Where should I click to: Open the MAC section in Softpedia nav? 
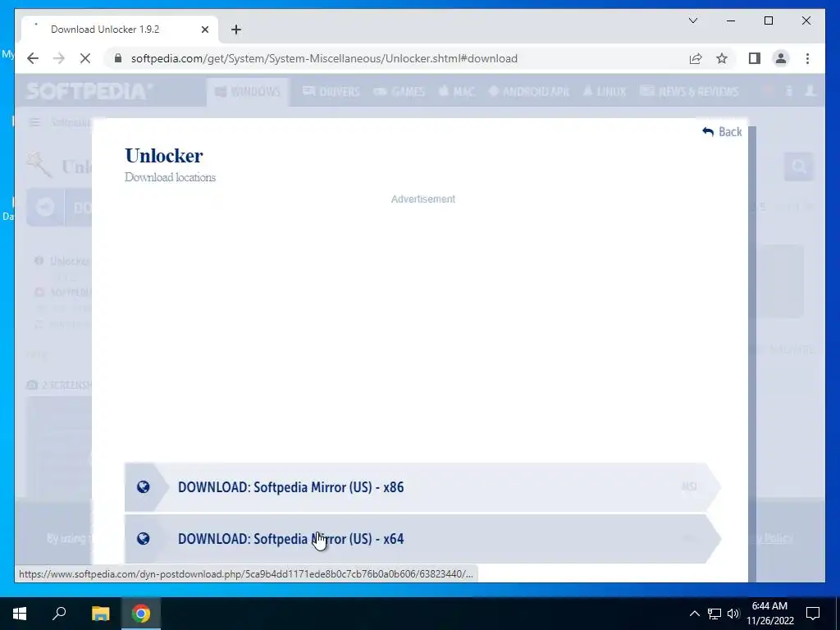pos(456,92)
